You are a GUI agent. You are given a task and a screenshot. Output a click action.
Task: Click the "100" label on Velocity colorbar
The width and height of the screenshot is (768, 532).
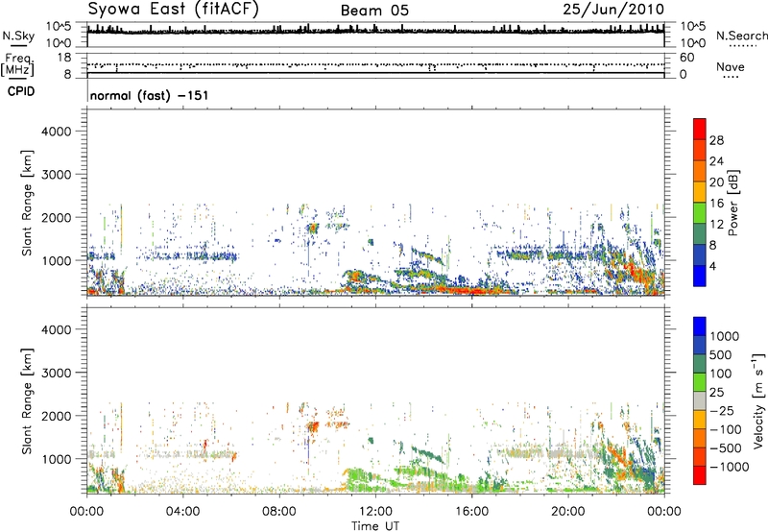click(720, 374)
